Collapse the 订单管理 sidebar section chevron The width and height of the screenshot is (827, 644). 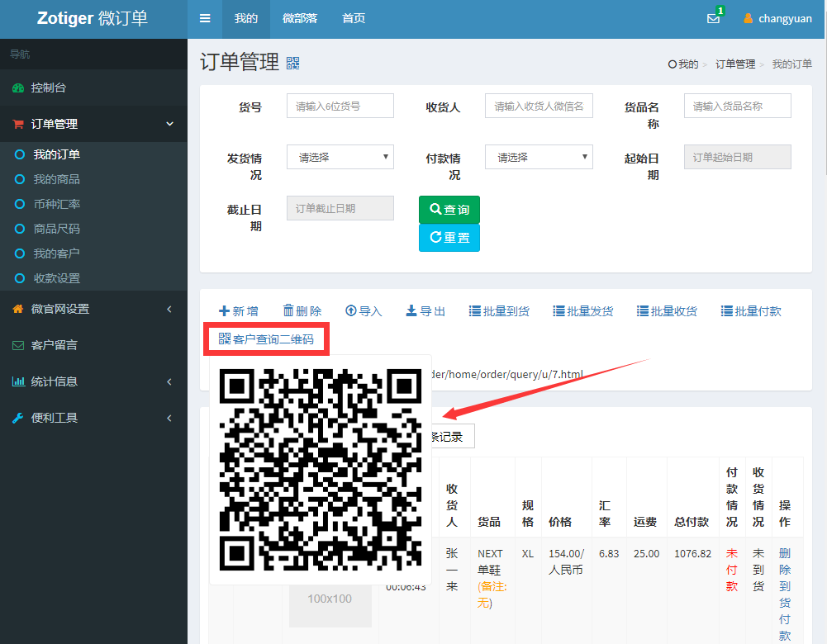[170, 124]
